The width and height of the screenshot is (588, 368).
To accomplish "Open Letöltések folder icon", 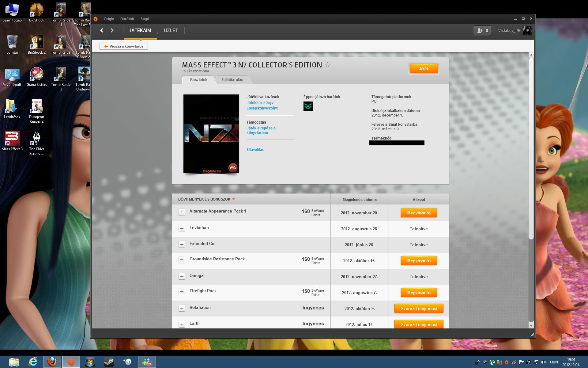I will click(12, 109).
